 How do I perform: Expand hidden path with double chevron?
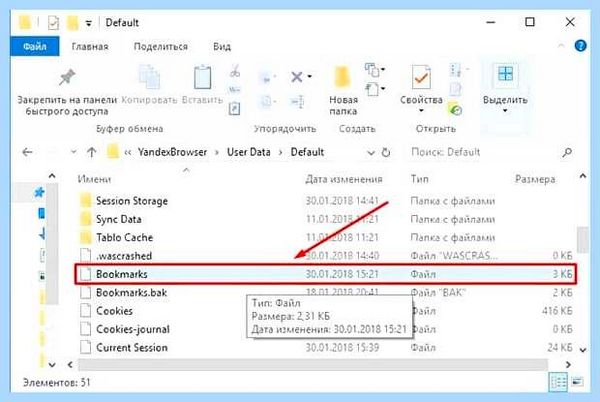click(128, 153)
